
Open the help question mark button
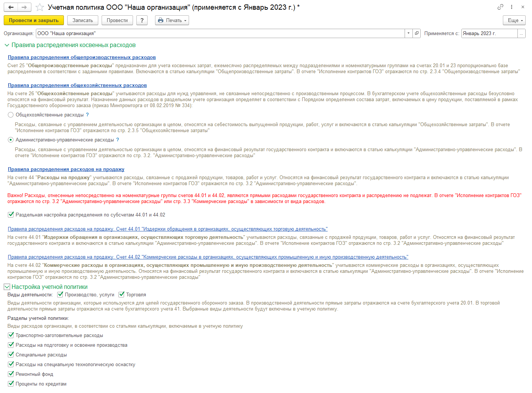tap(142, 21)
